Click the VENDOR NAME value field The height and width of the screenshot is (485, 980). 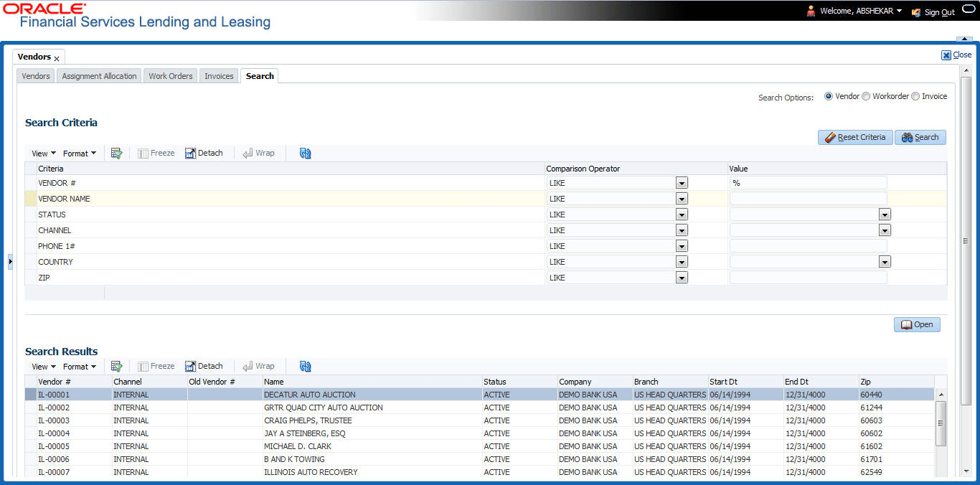pos(808,199)
